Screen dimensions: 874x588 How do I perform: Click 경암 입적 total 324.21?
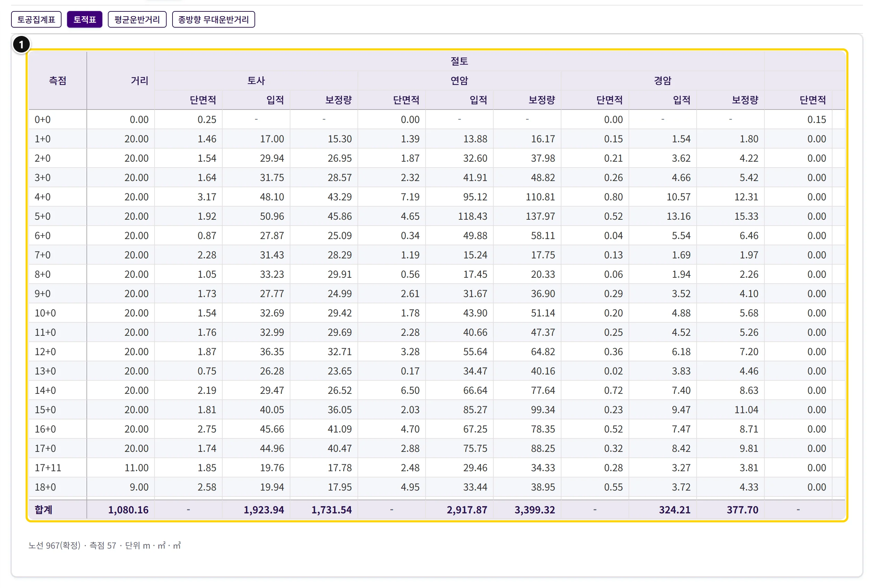(x=675, y=510)
